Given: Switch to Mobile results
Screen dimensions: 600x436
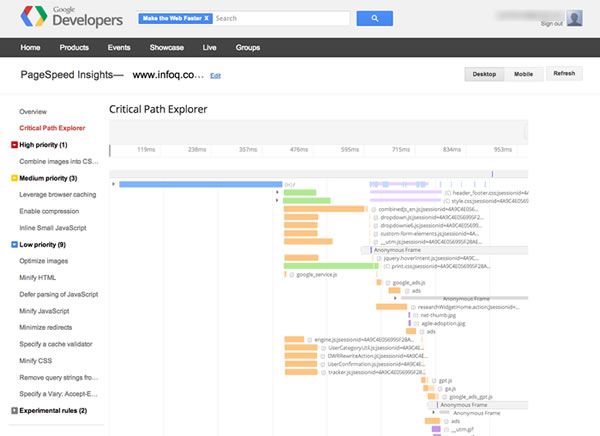Looking at the screenshot, I should (523, 74).
